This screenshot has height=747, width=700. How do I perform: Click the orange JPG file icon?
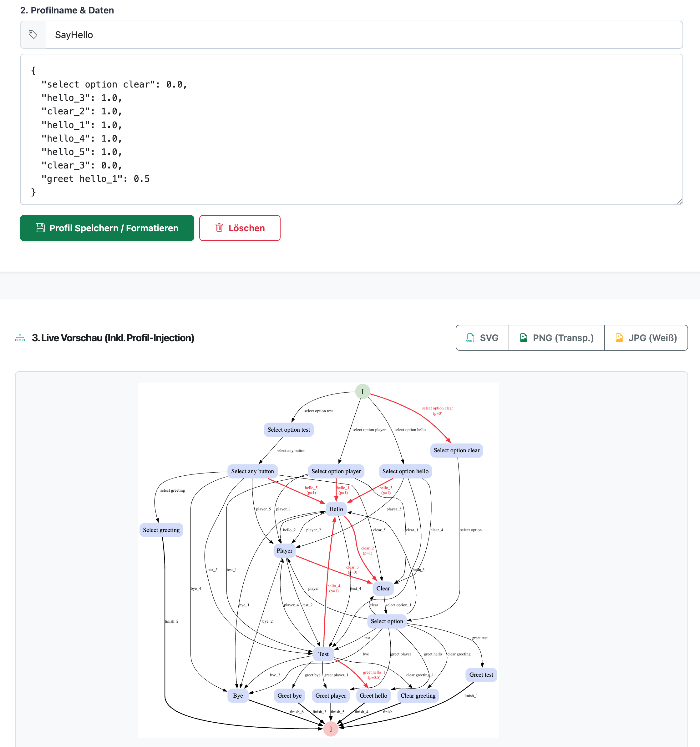click(619, 338)
